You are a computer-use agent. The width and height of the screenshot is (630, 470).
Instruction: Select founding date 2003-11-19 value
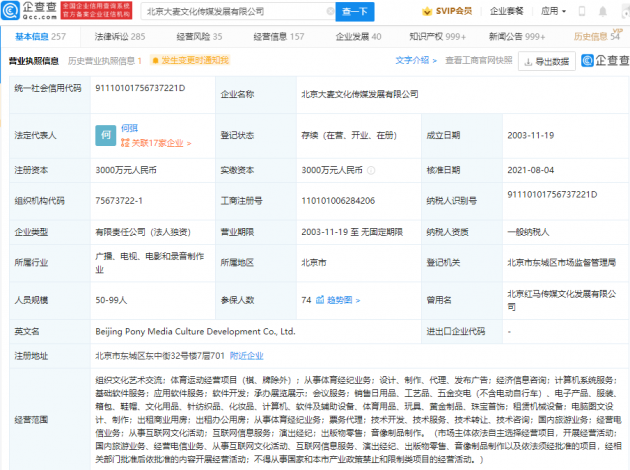pyautogui.click(x=531, y=135)
